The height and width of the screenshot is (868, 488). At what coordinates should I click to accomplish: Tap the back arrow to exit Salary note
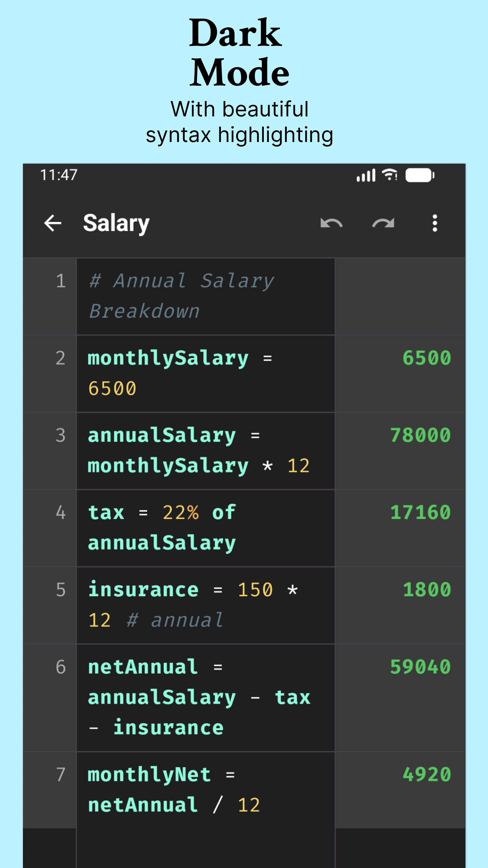tap(53, 223)
